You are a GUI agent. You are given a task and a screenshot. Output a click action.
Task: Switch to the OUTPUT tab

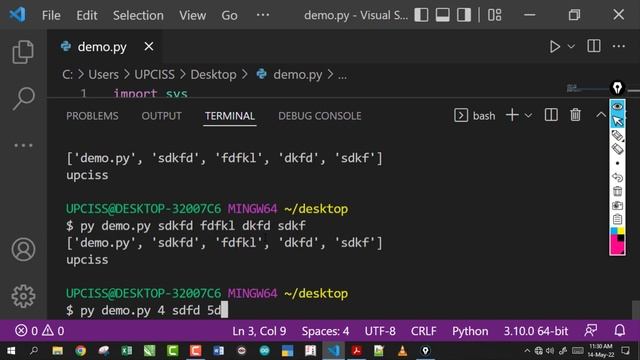click(161, 116)
